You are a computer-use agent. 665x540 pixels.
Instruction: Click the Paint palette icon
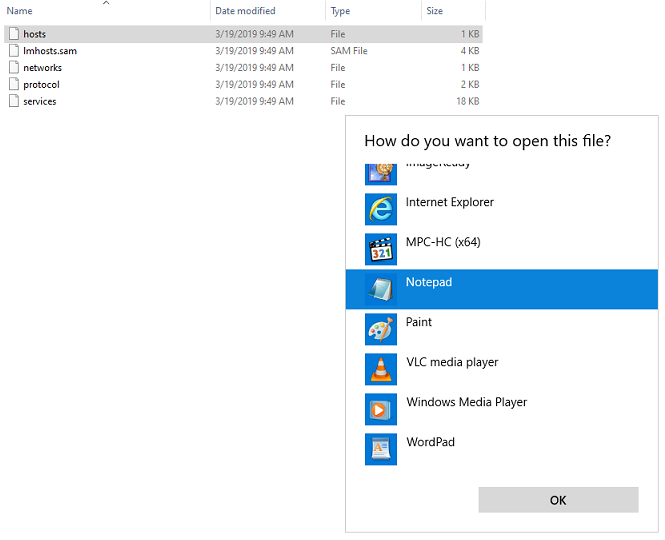(381, 329)
